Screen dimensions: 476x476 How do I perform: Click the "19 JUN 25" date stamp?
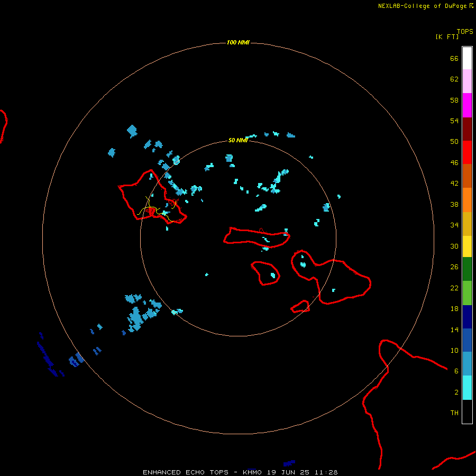point(288,472)
